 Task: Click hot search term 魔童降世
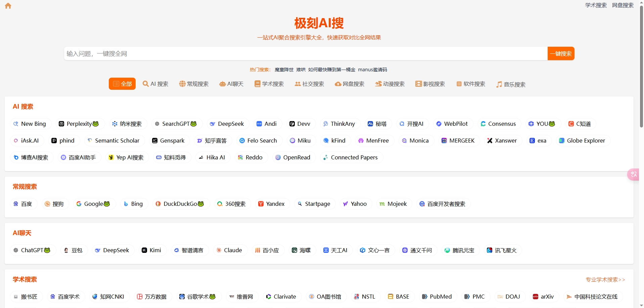284,70
